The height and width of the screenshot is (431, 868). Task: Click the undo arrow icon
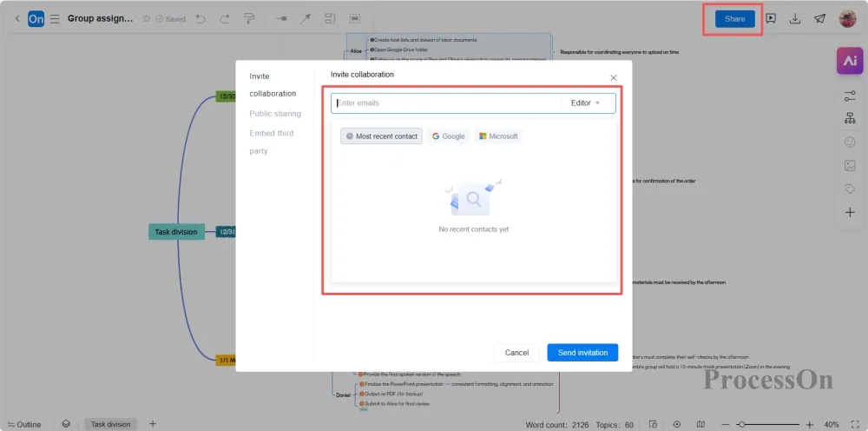pyautogui.click(x=201, y=18)
